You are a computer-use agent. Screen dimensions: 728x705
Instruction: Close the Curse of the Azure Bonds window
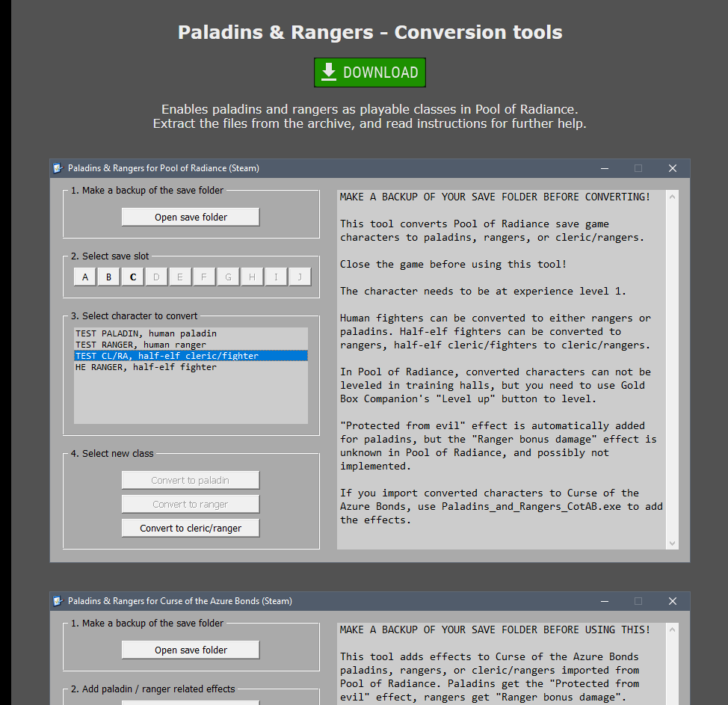click(x=672, y=601)
